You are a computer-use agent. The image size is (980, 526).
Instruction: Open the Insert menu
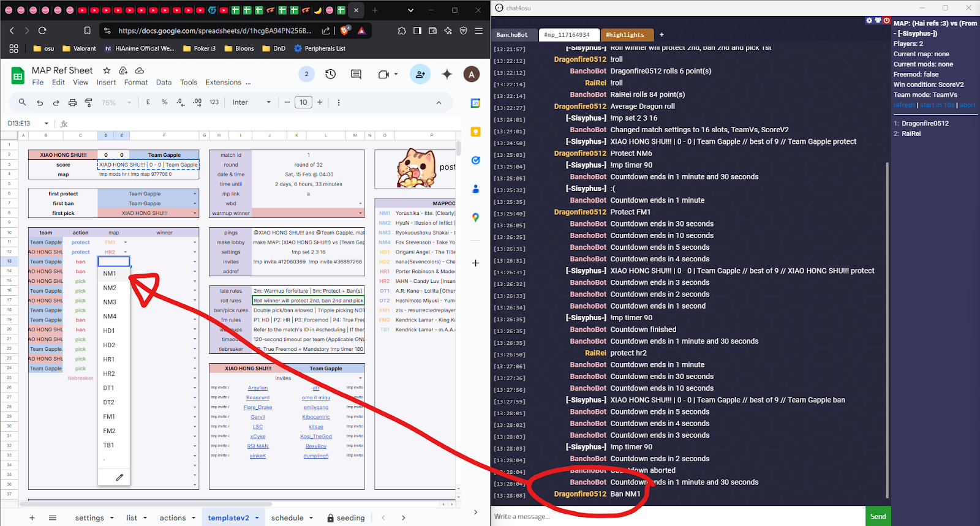106,82
